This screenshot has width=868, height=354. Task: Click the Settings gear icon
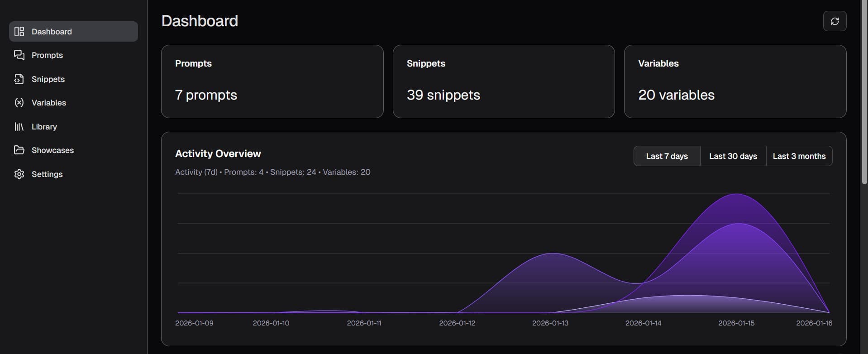19,174
